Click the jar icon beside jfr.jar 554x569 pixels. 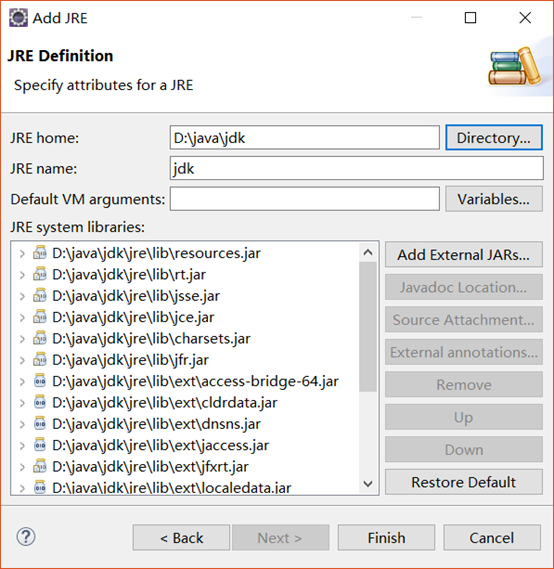pyautogui.click(x=40, y=360)
